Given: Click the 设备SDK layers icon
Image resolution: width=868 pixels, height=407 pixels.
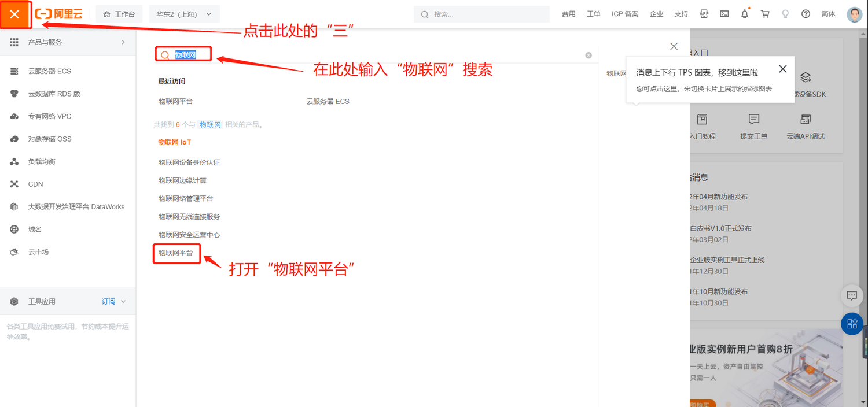Looking at the screenshot, I should point(806,77).
